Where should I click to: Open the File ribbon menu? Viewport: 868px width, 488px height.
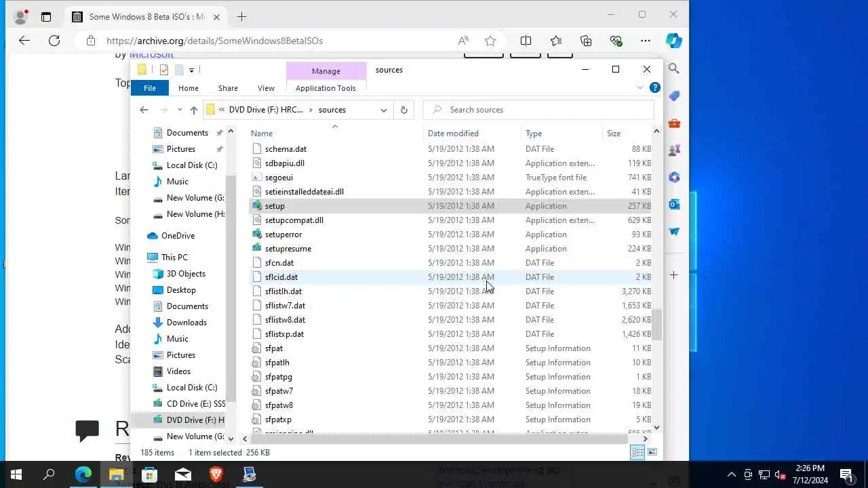pyautogui.click(x=150, y=88)
